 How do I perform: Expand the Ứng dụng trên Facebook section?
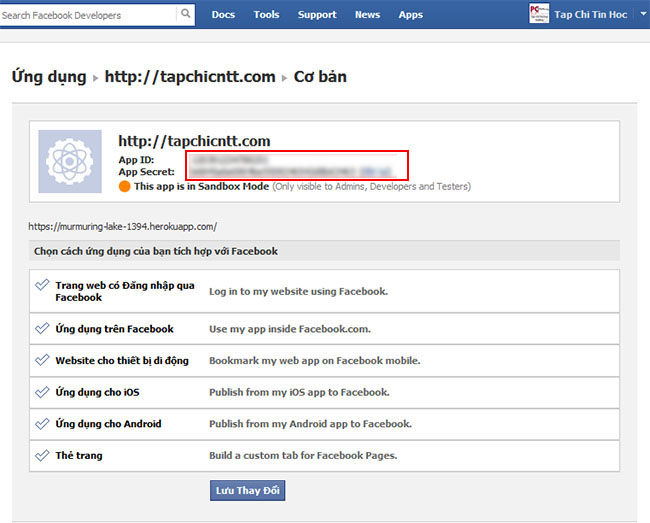(x=325, y=329)
